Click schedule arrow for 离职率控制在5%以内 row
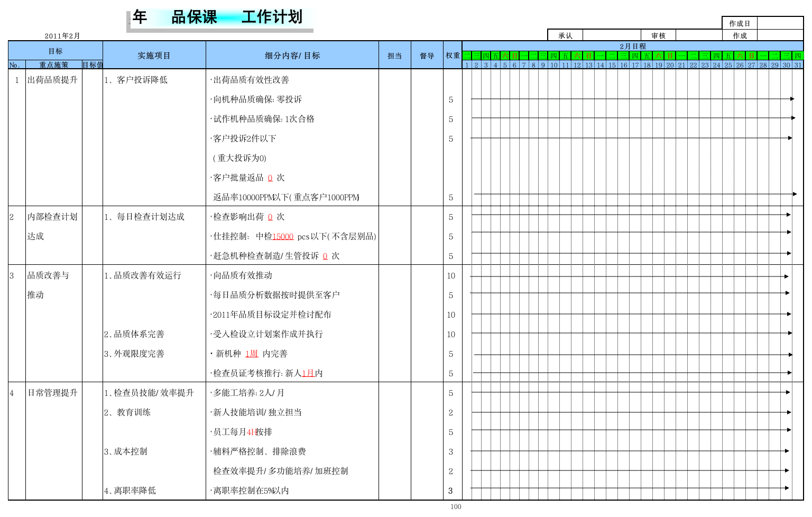Screen dimensions: 812x517 coord(630,488)
